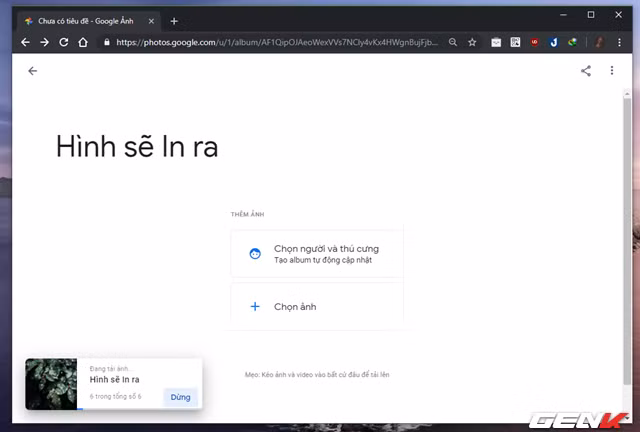Click the album title Hình sẽ In ra
Screen dimensions: 640x432
pyautogui.click(x=137, y=147)
